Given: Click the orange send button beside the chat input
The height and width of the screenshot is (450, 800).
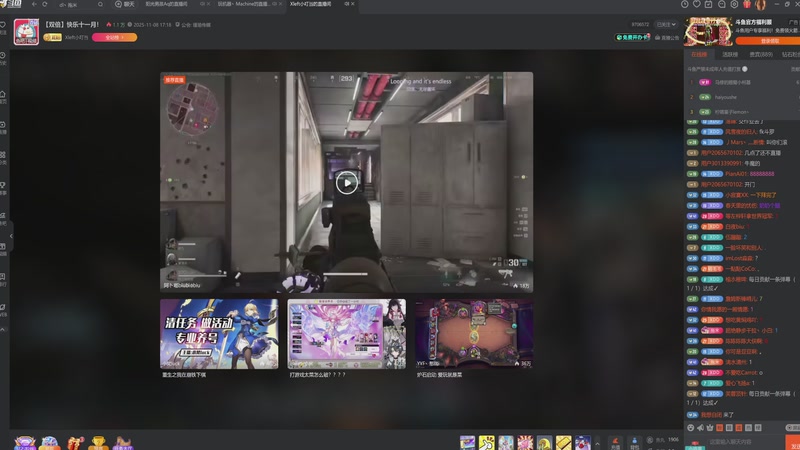Looking at the screenshot, I should [x=792, y=442].
